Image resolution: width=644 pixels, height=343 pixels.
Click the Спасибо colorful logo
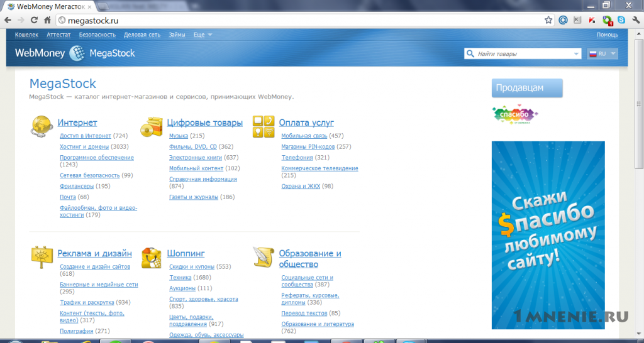point(515,114)
